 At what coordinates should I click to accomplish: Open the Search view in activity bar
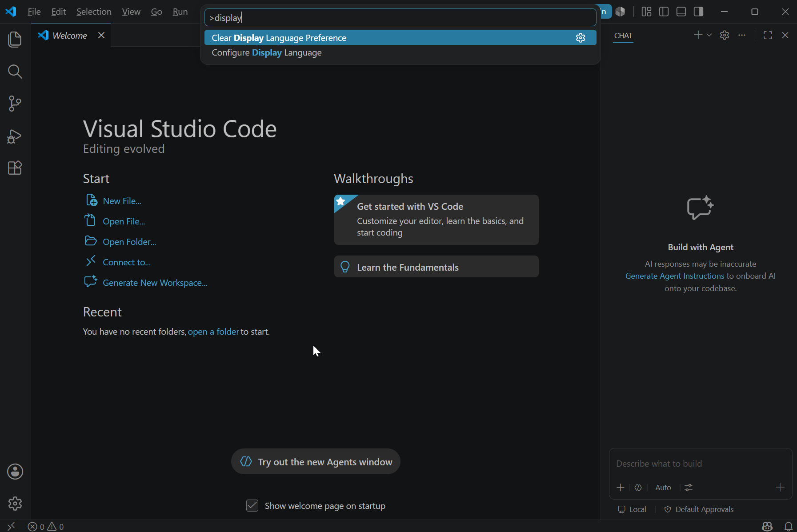click(15, 72)
